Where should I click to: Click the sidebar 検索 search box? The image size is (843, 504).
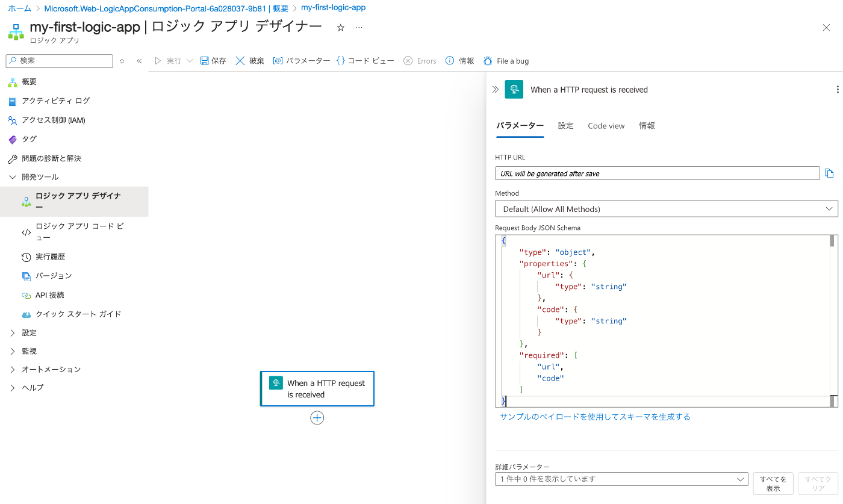[59, 61]
